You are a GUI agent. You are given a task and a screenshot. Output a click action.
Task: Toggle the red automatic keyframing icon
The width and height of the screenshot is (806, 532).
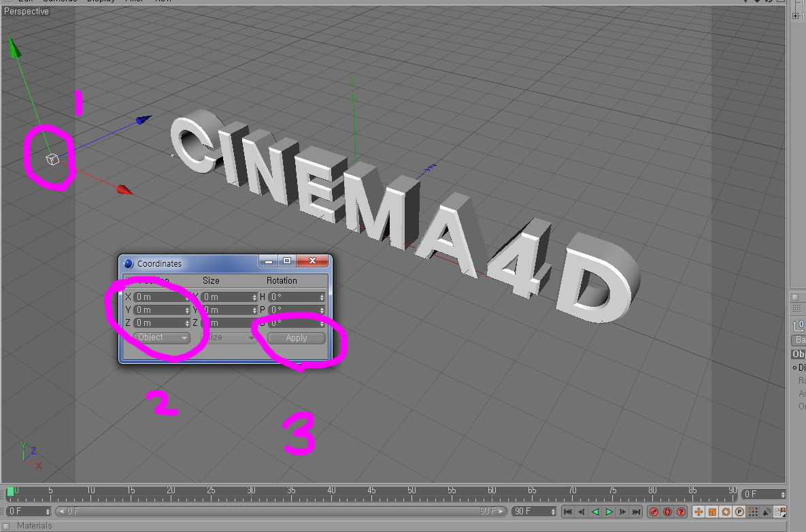668,512
